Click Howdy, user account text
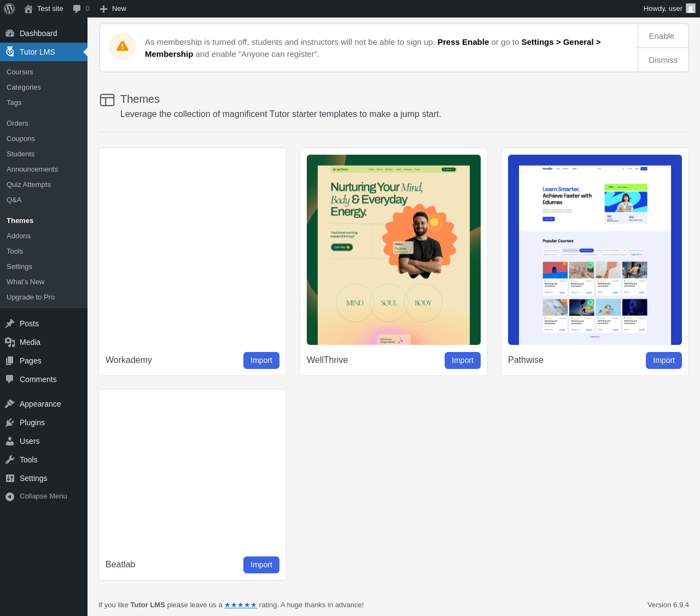700x616 pixels. pyautogui.click(x=663, y=9)
